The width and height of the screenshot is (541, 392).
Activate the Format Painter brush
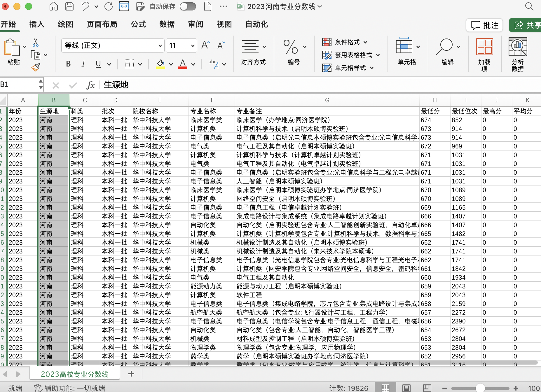pyautogui.click(x=36, y=67)
